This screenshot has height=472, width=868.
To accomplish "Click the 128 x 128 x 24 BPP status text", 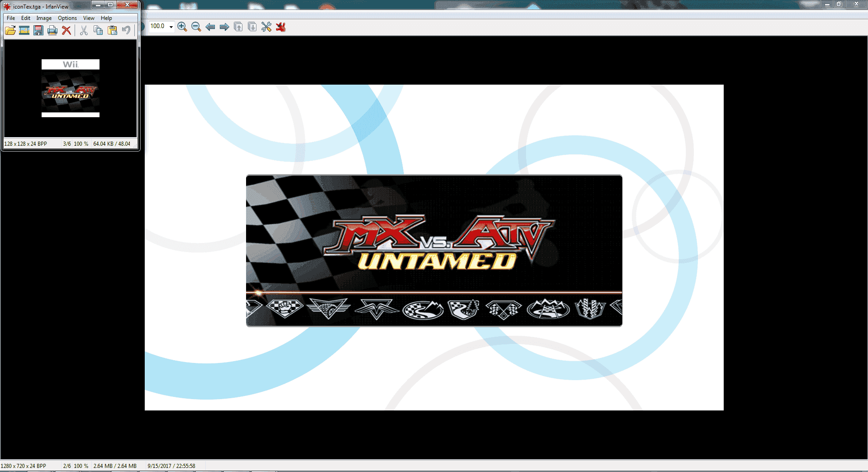I will (26, 144).
